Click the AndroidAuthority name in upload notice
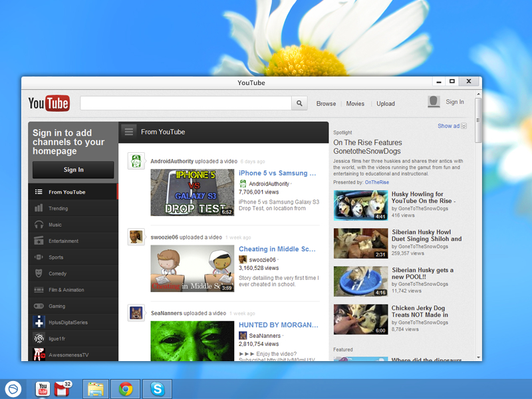The image size is (532, 399). (172, 161)
